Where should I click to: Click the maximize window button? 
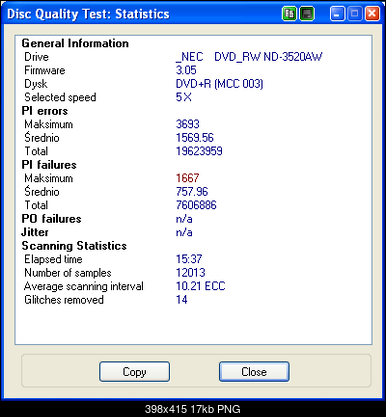click(x=355, y=14)
